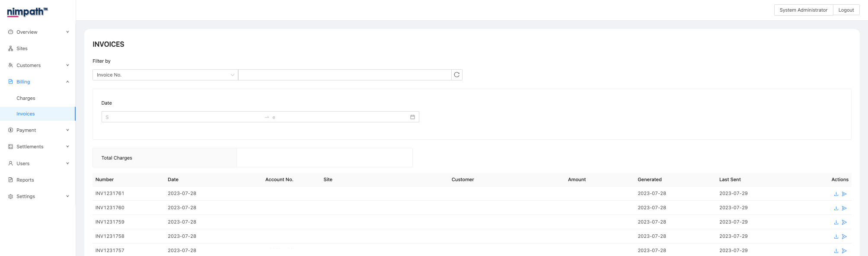This screenshot has width=868, height=256.
Task: Send invoice INV1231758 via the send icon
Action: coord(844,237)
